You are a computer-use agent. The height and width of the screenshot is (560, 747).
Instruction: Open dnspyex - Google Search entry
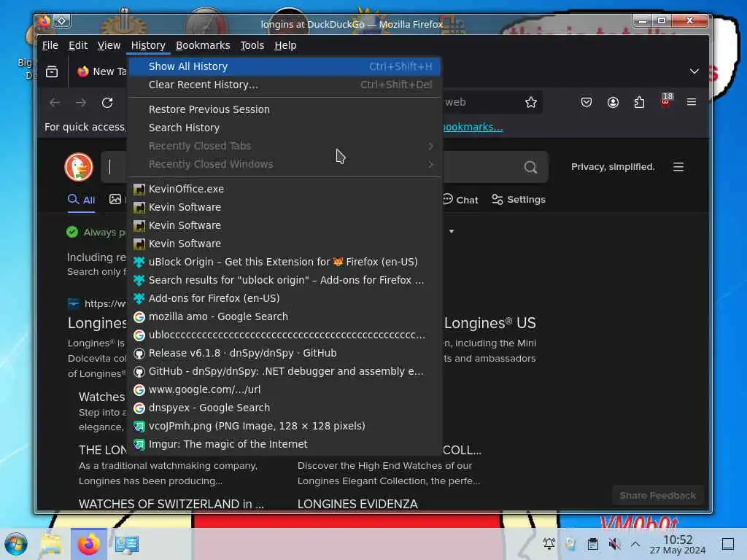[x=285, y=408]
